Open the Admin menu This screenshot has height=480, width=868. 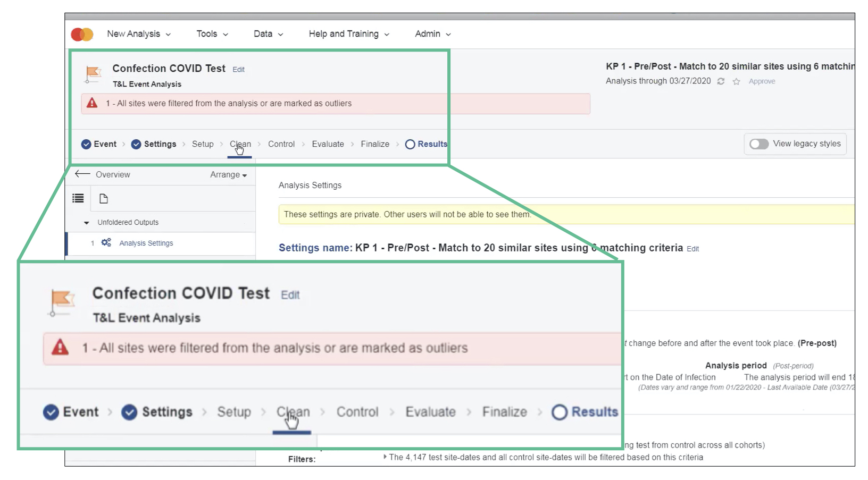[432, 34]
